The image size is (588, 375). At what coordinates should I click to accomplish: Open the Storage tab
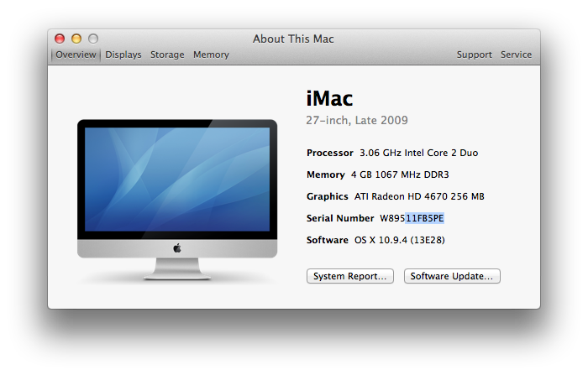click(x=167, y=55)
